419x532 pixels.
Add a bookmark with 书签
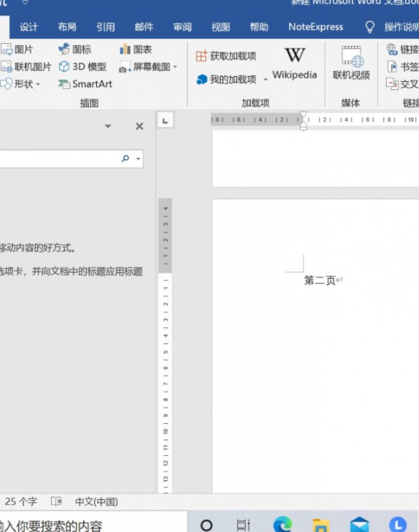(x=403, y=67)
